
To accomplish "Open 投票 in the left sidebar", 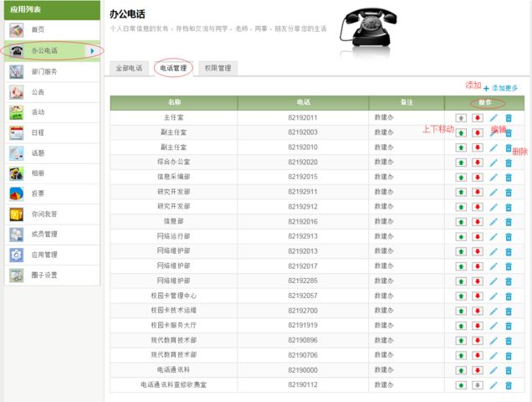I will pos(38,193).
